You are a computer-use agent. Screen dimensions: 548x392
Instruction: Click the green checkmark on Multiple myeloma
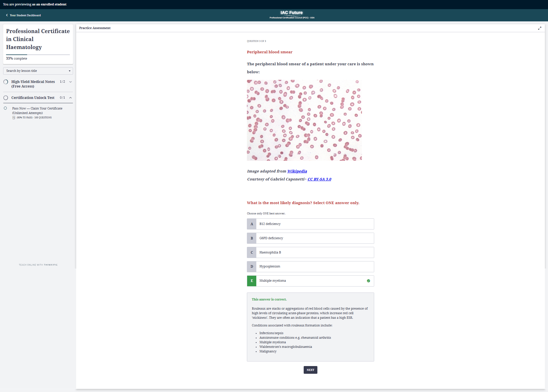point(368,281)
